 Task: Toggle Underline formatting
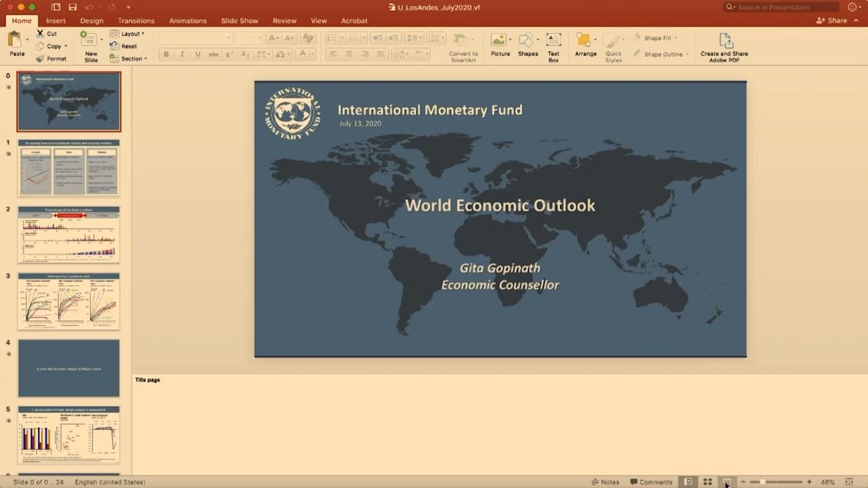pyautogui.click(x=197, y=54)
